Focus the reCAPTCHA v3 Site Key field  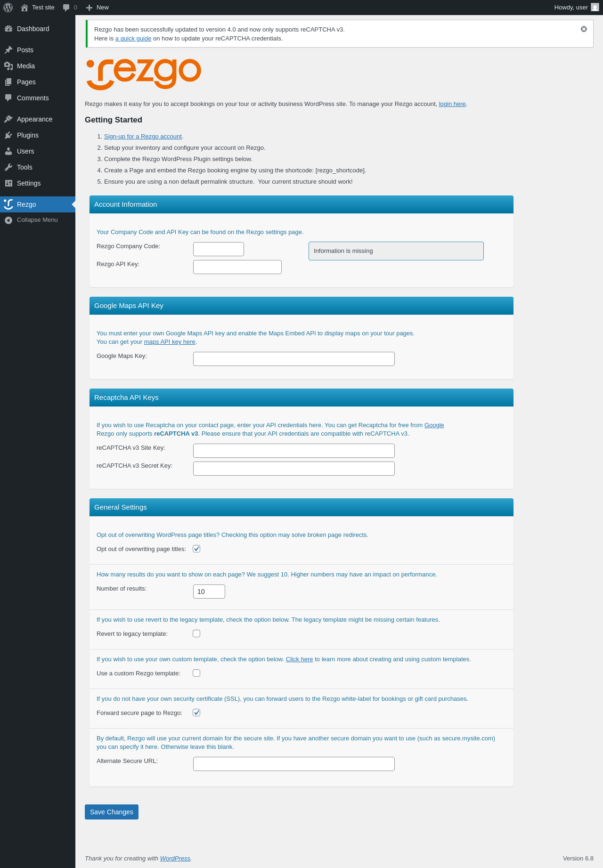(x=294, y=451)
